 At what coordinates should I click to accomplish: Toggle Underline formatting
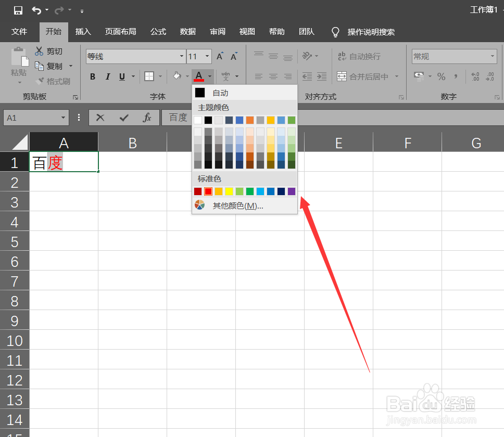[x=122, y=76]
